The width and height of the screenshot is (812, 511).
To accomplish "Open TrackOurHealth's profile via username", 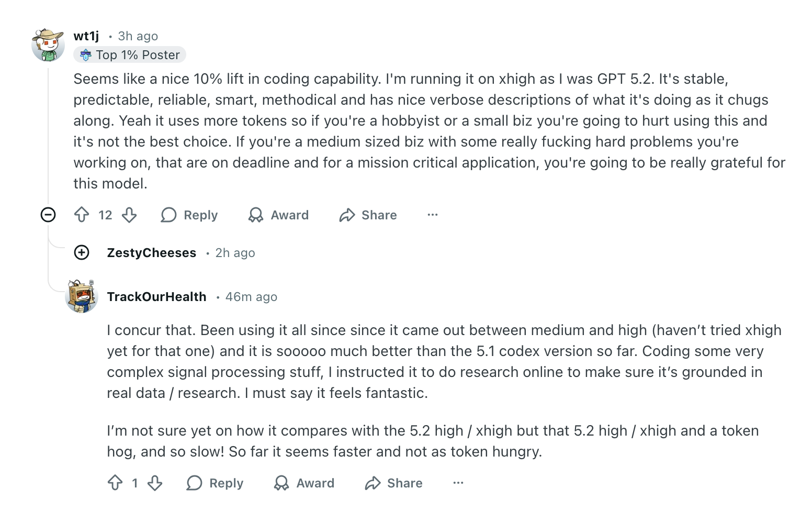I will [x=156, y=297].
